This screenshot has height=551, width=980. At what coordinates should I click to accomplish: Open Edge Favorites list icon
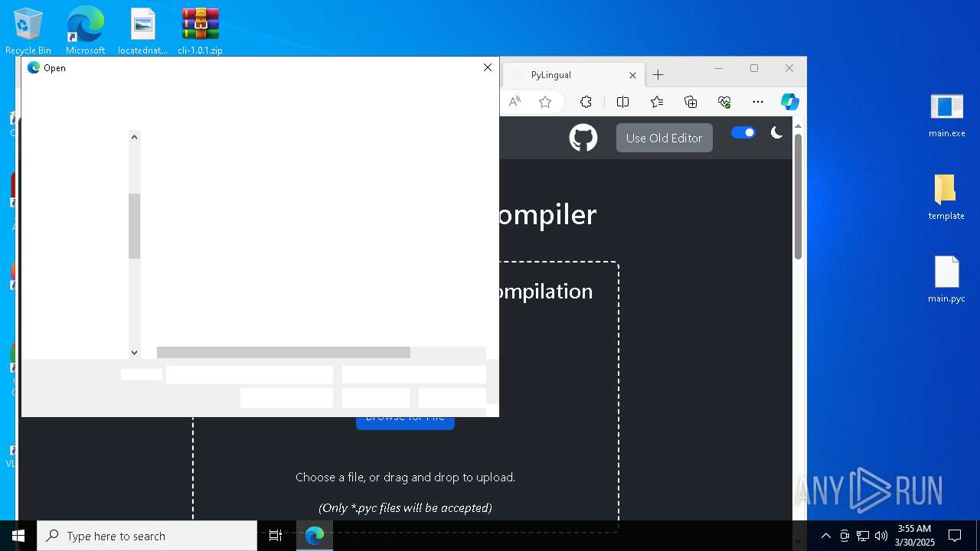(x=657, y=102)
